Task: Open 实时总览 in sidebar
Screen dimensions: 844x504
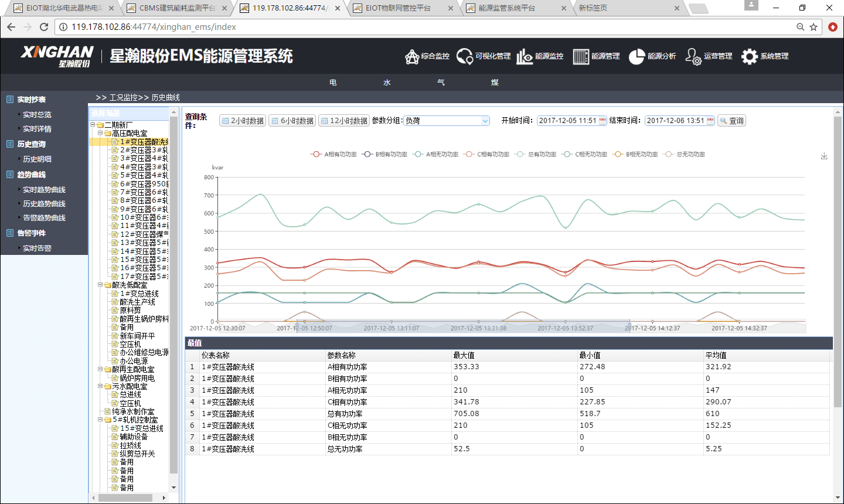Action: tap(37, 115)
